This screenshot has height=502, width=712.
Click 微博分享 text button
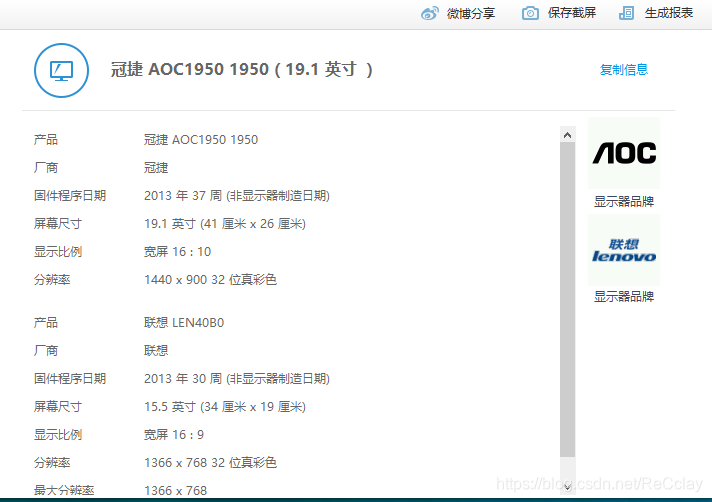[471, 14]
